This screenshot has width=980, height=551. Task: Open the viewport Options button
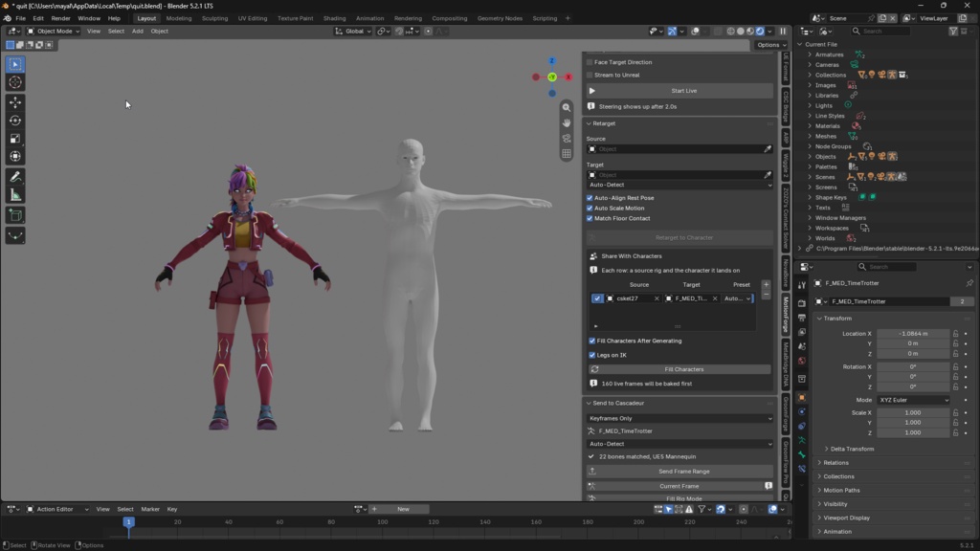[x=771, y=45]
